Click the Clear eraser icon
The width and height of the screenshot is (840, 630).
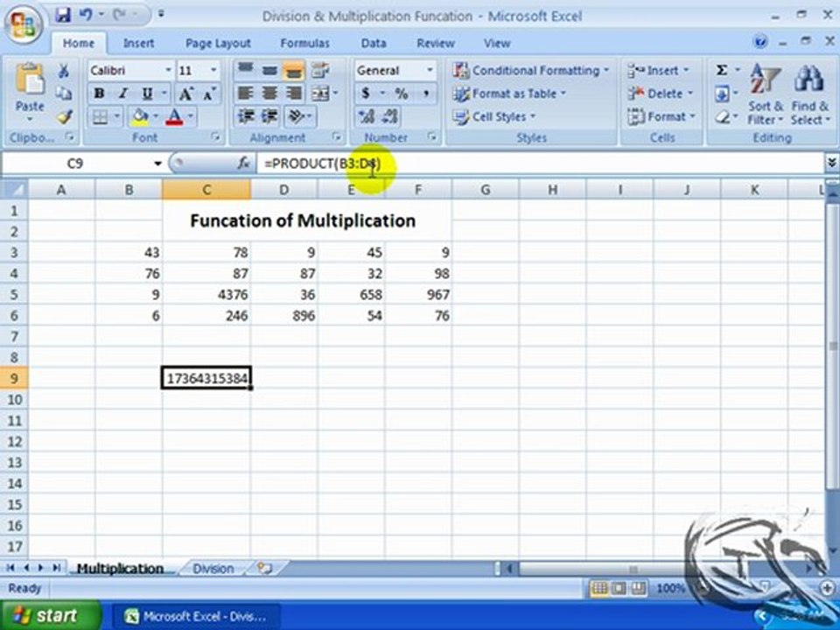(722, 116)
